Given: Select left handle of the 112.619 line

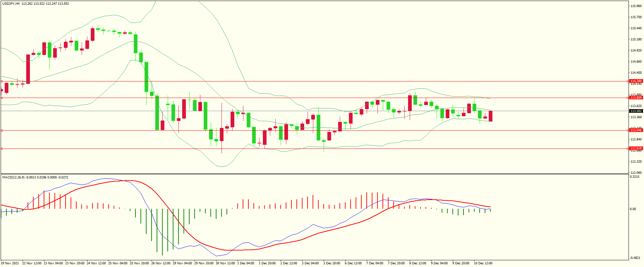Looking at the screenshot, I should (2, 148).
